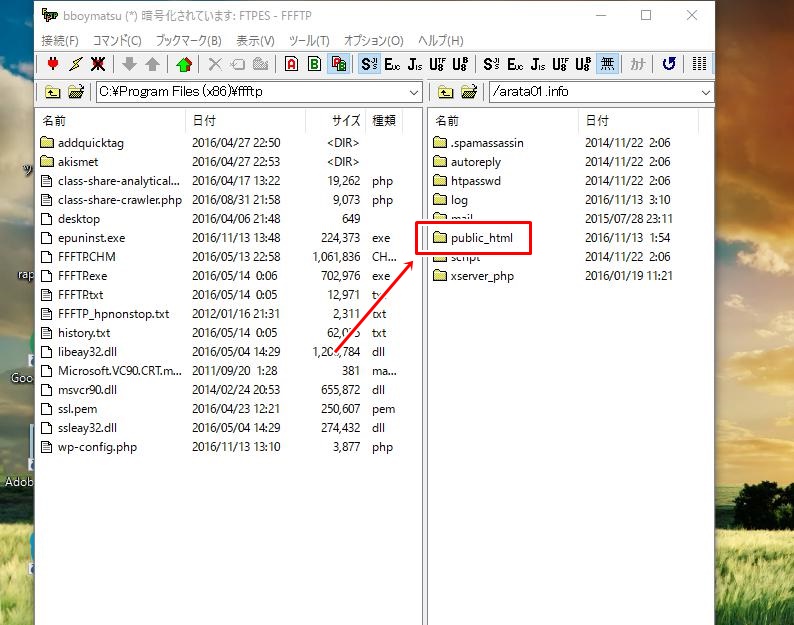Screen dimensions: 794x625
Task: Set host kanji code to UTF-8 BOM
Action: (x=583, y=64)
